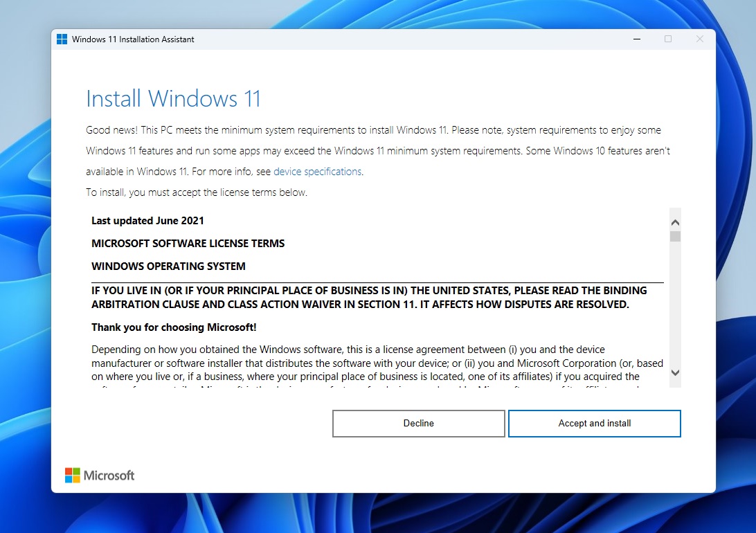Click the Windows 11 Installation Assistant title bar icon
Image resolution: width=756 pixels, height=533 pixels.
coord(62,39)
